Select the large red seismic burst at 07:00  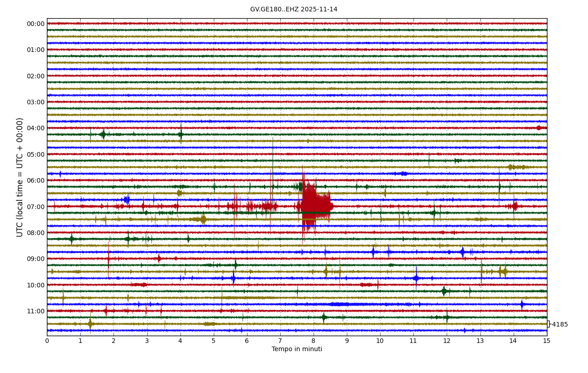(x=315, y=205)
